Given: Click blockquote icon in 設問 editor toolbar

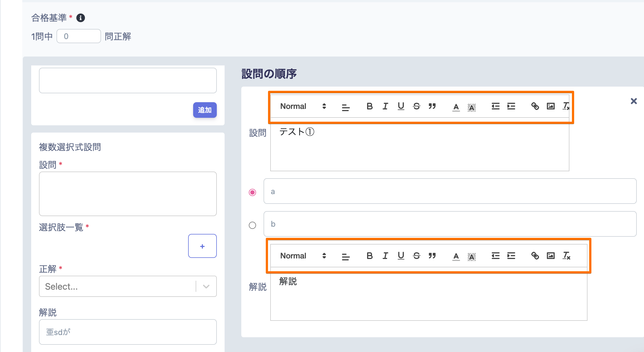Looking at the screenshot, I should point(432,106).
